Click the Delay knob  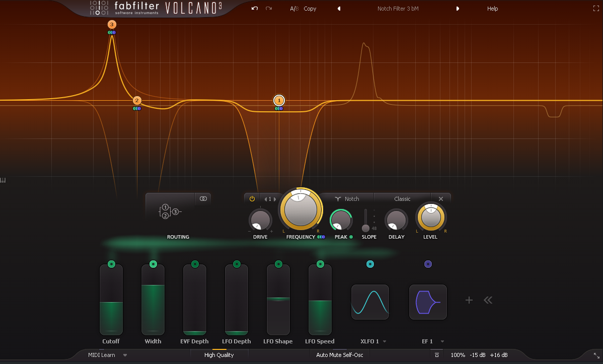click(397, 221)
